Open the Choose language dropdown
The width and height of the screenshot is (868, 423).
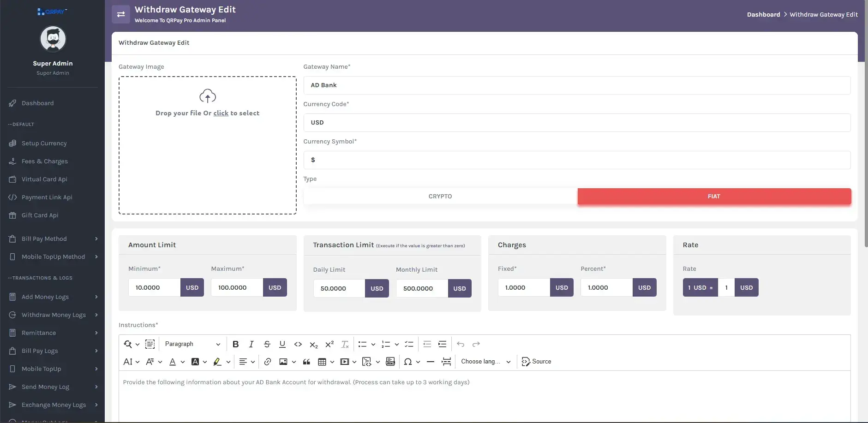coord(486,362)
